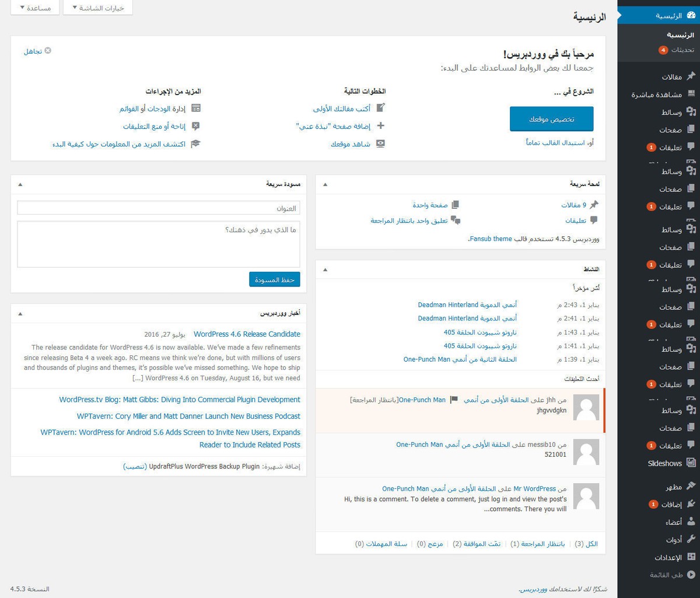This screenshot has width=700, height=598.
Task: Click the ما الذي يدور في ذهنك؟ text area
Action: (x=159, y=244)
